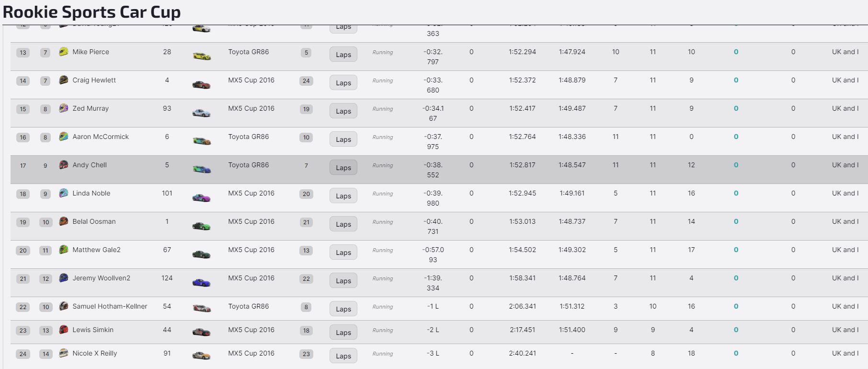Click Belal Oosman's green car thumbnail
868x369 pixels.
[201, 225]
